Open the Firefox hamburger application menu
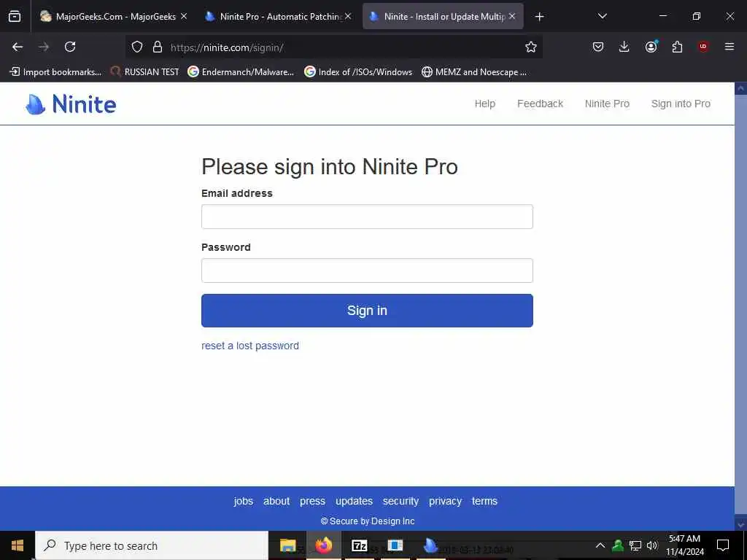Image resolution: width=747 pixels, height=560 pixels. (x=729, y=47)
